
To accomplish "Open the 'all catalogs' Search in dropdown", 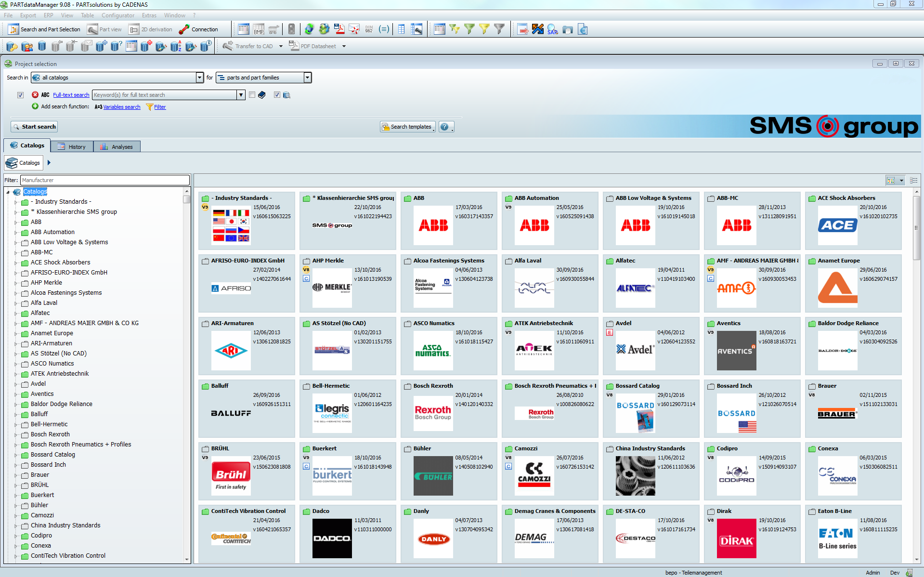I will point(199,78).
